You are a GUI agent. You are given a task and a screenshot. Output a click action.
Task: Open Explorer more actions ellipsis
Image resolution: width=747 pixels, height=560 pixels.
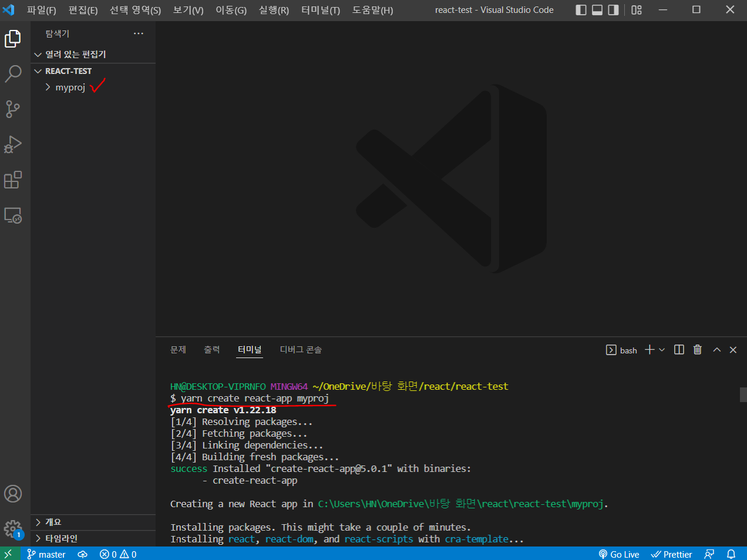(139, 33)
